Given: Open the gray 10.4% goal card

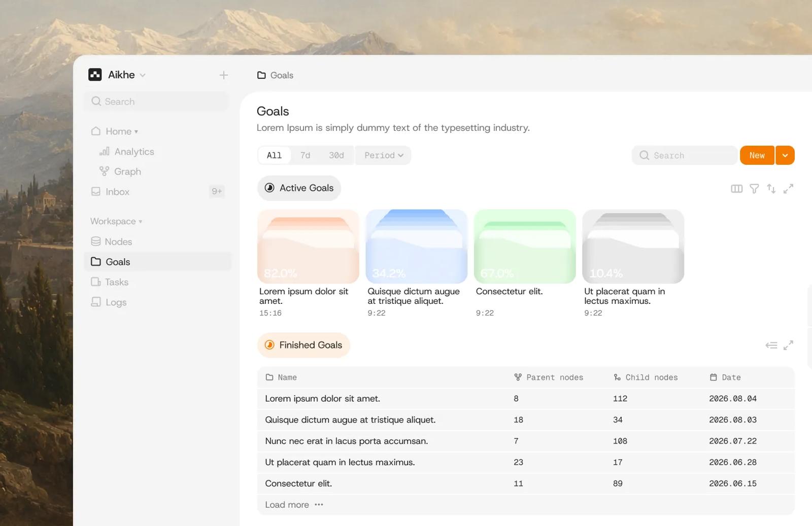Looking at the screenshot, I should (x=633, y=247).
